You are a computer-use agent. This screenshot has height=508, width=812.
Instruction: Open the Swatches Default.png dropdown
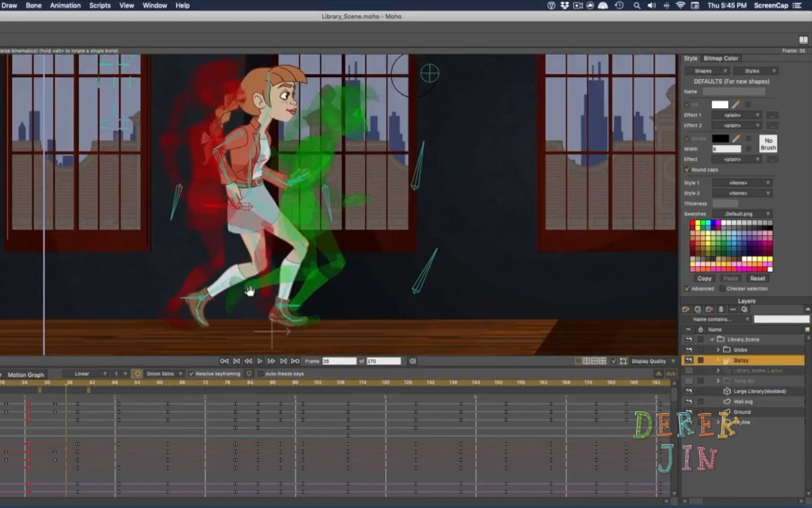742,214
